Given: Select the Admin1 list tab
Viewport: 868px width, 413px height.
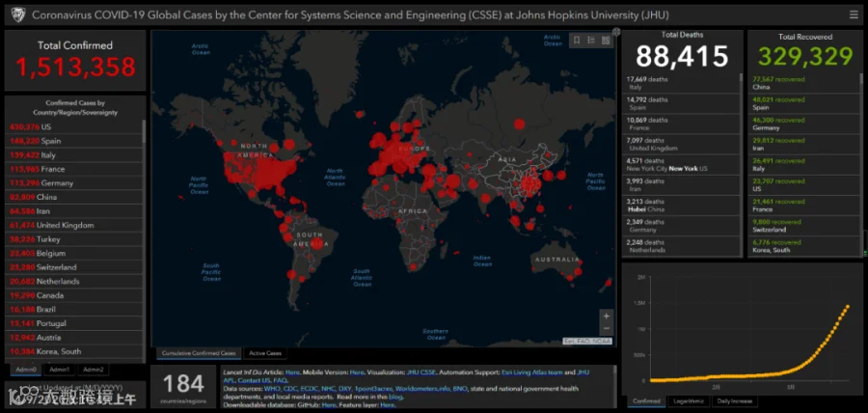Looking at the screenshot, I should [59, 370].
